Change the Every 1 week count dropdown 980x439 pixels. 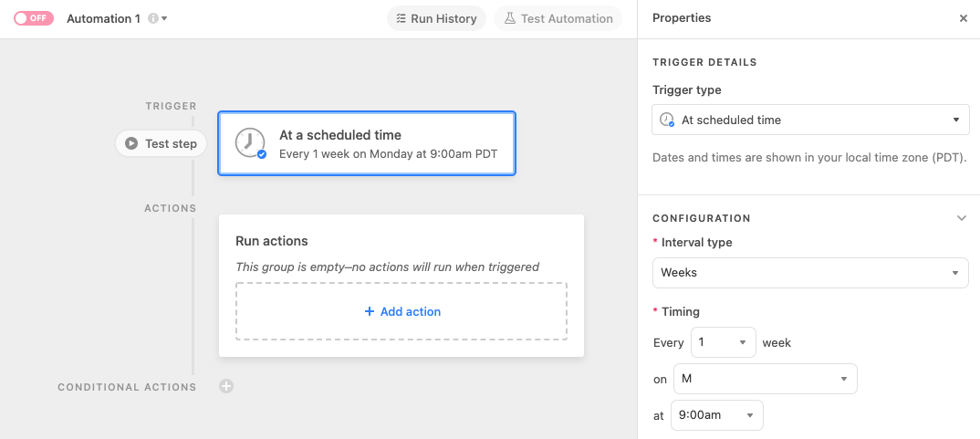click(x=723, y=342)
